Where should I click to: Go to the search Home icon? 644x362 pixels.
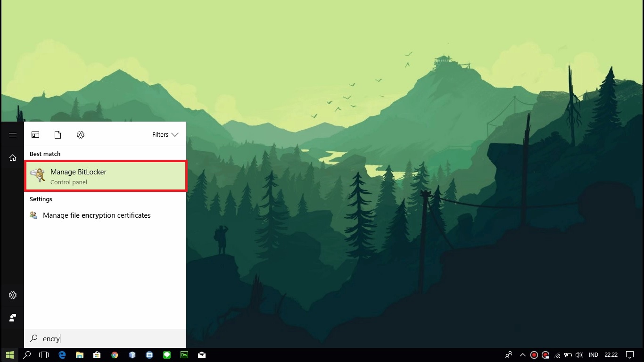[13, 158]
